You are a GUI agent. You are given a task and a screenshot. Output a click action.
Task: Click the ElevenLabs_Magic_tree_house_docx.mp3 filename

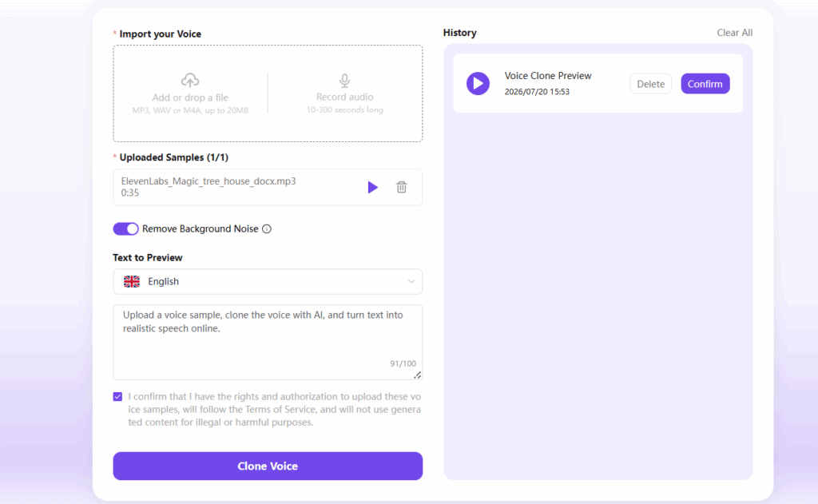(x=208, y=181)
